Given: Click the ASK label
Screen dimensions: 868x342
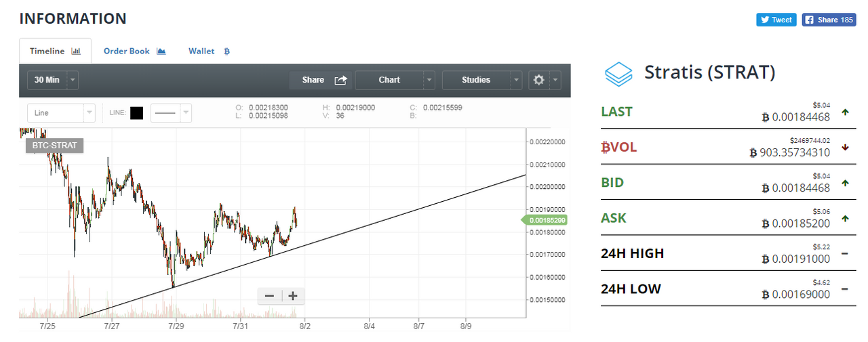Looking at the screenshot, I should click(614, 218).
